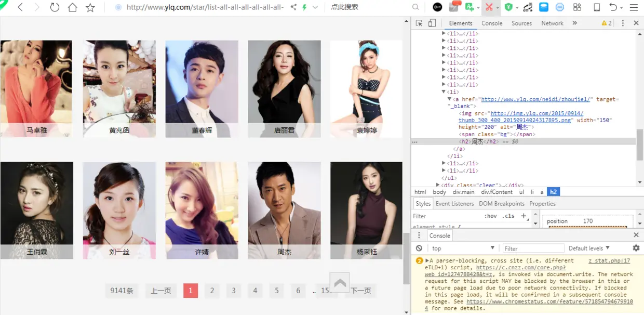Image resolution: width=644 pixels, height=315 pixels.
Task: Click the blue circle ad-block extension icon
Action: pyautogui.click(x=560, y=7)
